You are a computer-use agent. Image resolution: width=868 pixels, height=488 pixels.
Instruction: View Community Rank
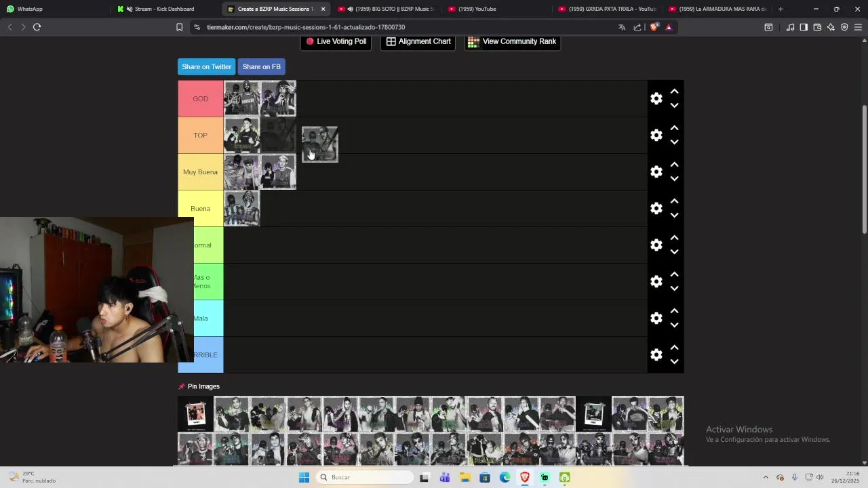(x=512, y=41)
